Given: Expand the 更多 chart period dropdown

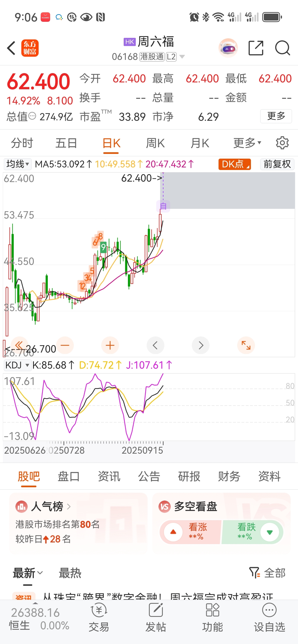Looking at the screenshot, I should tap(247, 143).
